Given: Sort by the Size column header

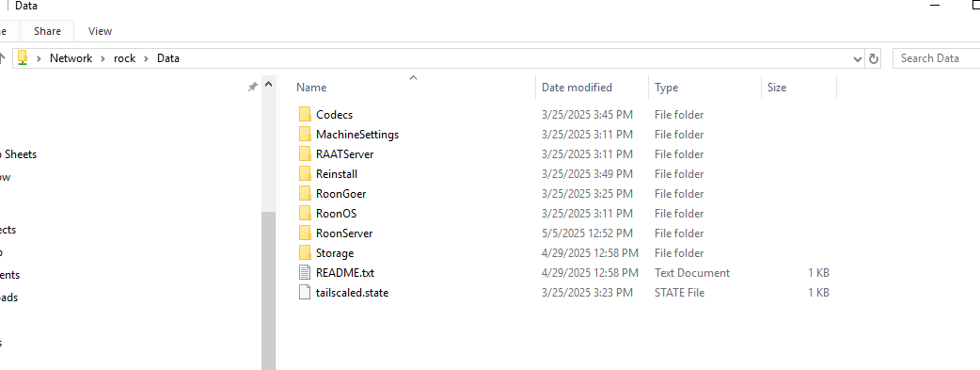Looking at the screenshot, I should point(777,88).
